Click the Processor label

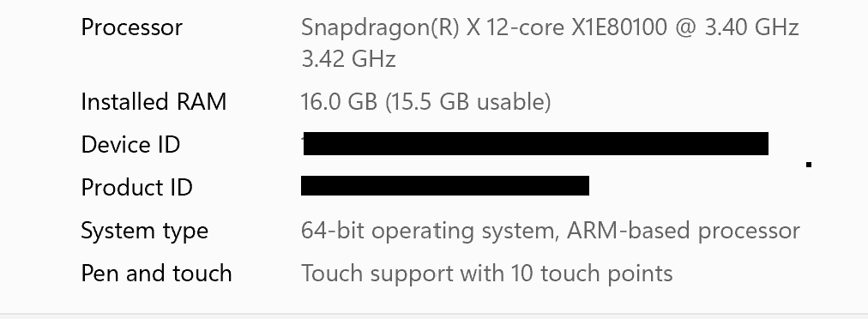point(131,27)
